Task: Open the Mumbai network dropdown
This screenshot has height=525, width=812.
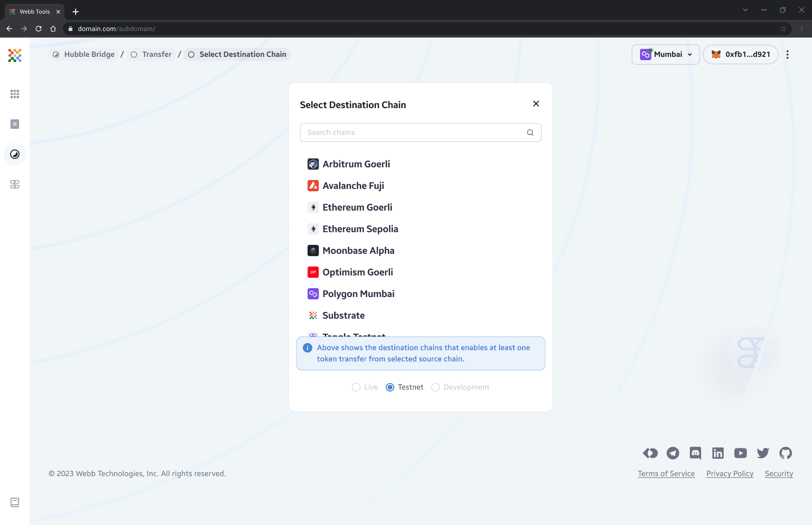Action: (x=665, y=55)
